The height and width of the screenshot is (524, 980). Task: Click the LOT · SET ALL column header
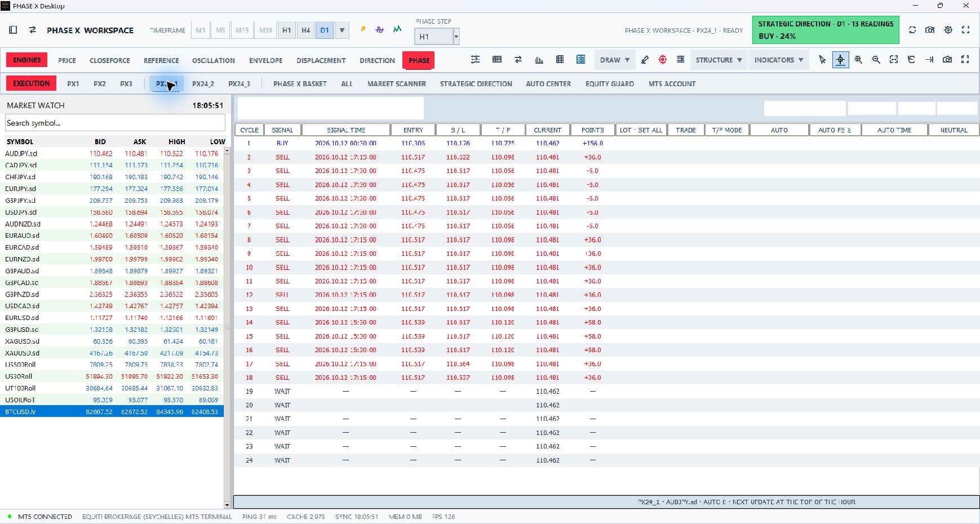(x=641, y=130)
